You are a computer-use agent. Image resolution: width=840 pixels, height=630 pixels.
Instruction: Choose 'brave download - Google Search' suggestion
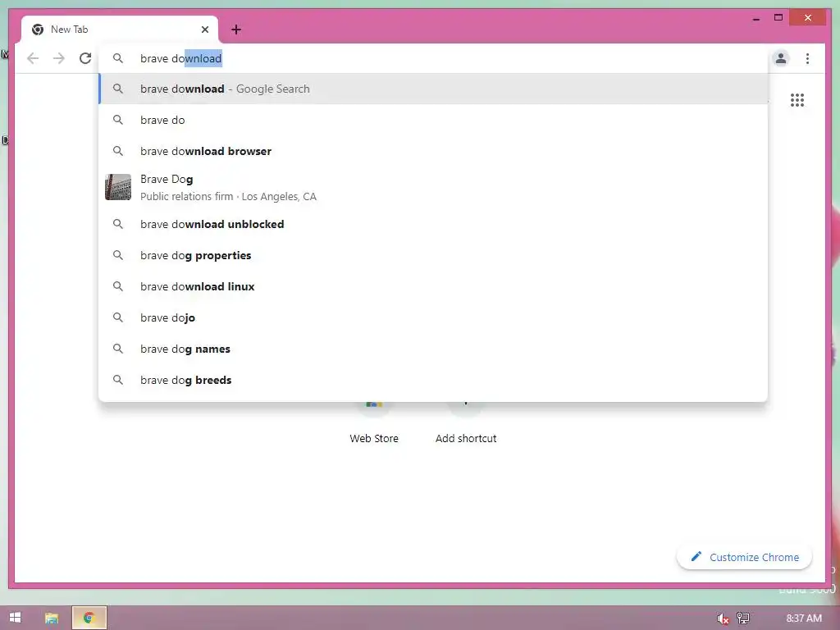coord(433,89)
